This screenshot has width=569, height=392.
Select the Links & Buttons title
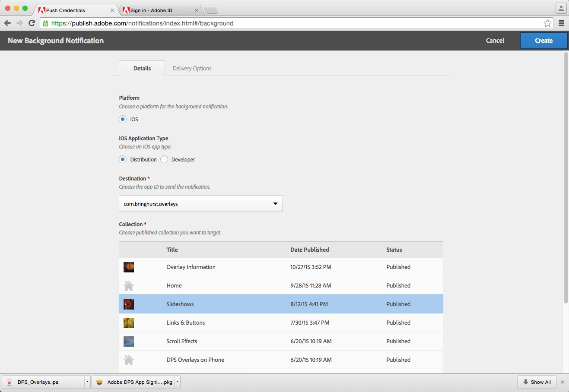click(186, 323)
